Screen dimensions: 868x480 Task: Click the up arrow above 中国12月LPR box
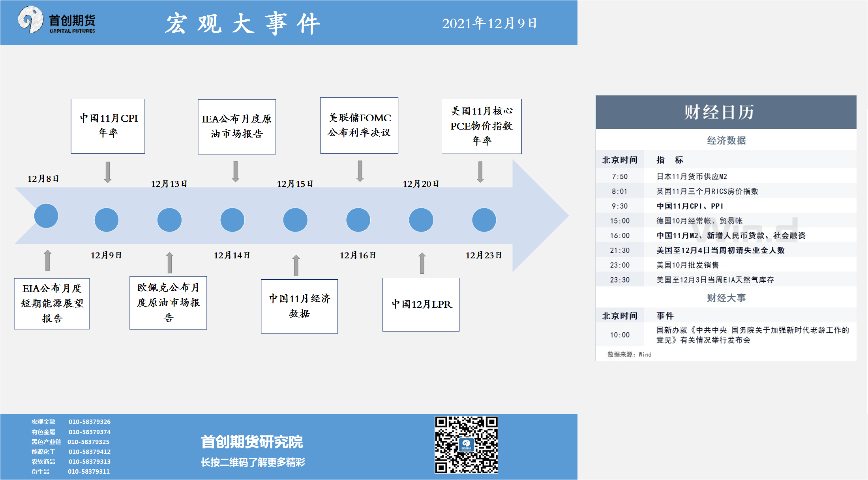422,263
